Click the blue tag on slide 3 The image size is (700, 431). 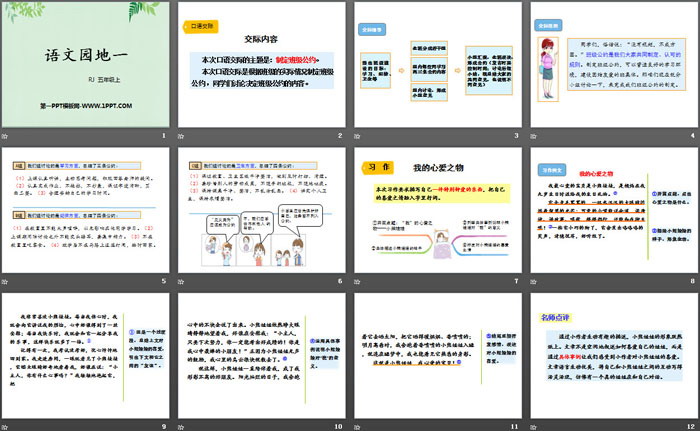372,29
